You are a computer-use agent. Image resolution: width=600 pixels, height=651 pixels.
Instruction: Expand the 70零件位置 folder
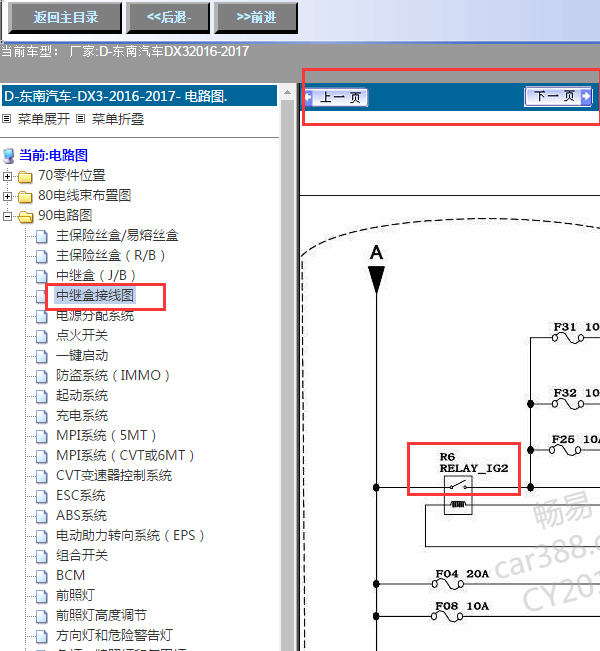pyautogui.click(x=7, y=176)
